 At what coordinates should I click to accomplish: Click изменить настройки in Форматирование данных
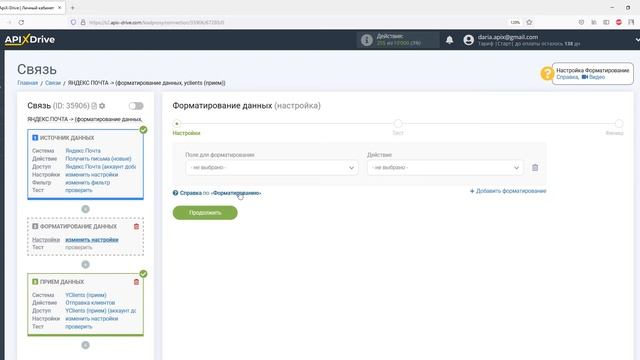92,240
